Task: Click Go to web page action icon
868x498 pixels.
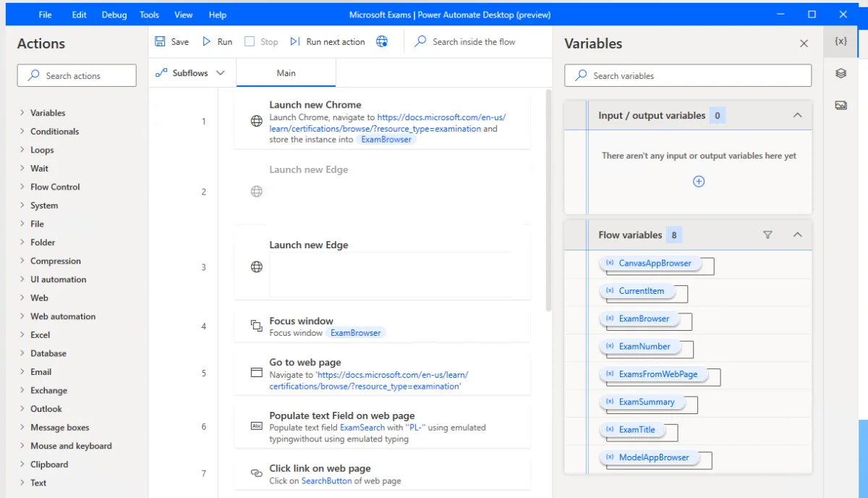Action: pyautogui.click(x=256, y=373)
